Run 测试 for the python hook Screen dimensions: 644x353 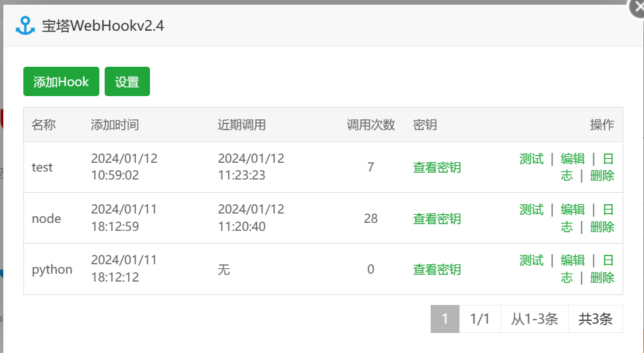coord(531,260)
